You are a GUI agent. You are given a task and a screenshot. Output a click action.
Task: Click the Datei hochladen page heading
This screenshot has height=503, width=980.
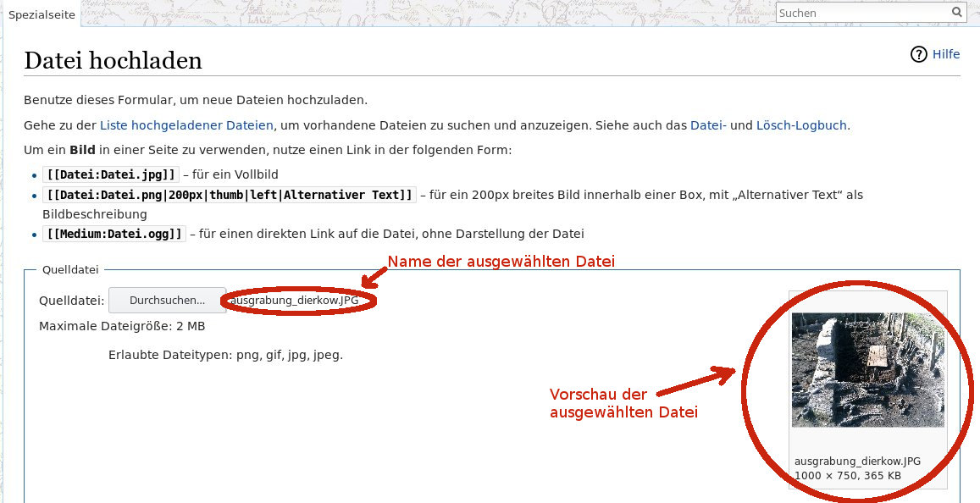coord(113,60)
